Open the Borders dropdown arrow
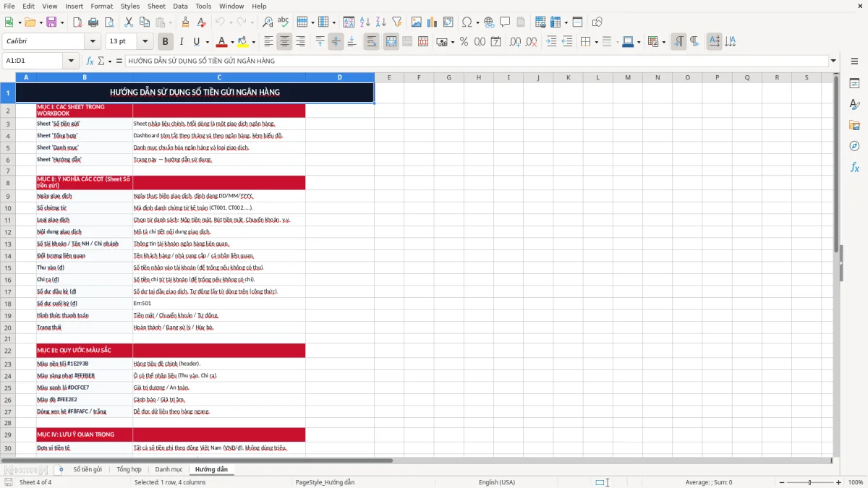The width and height of the screenshot is (868, 488). point(596,42)
